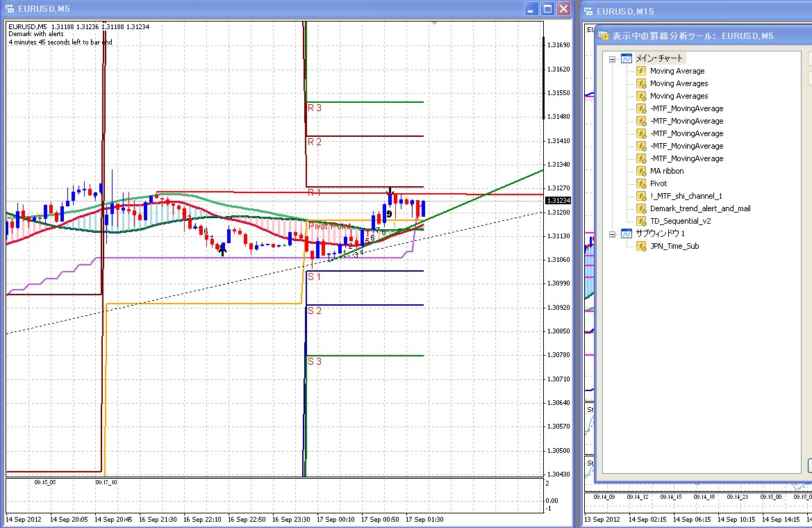Viewport: 812px width, 528px height.
Task: Click the 09.15_05 sub-window time label
Action: (x=45, y=482)
